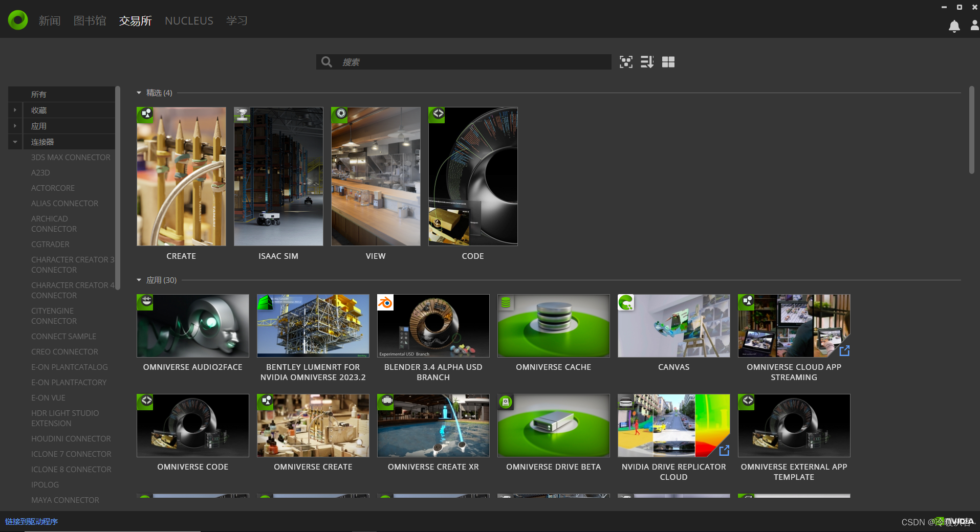Click the Drive Beta badge icon
The image size is (980, 532).
506,402
